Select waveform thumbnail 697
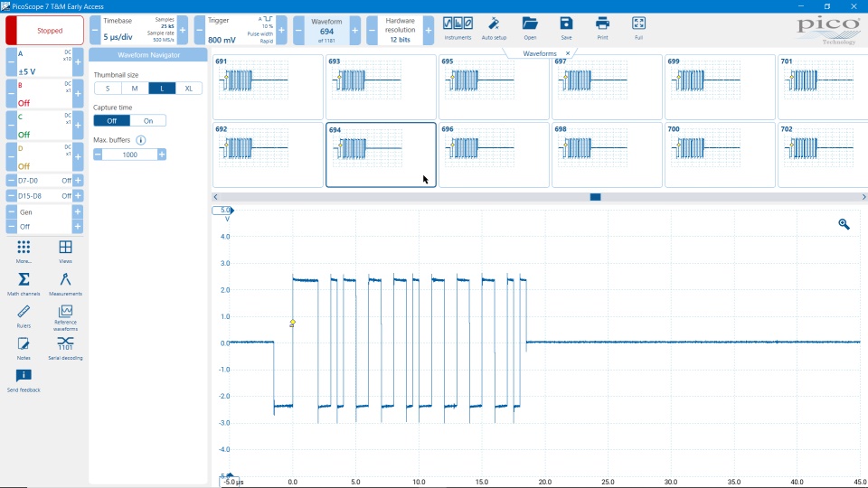This screenshot has height=488, width=868. click(606, 87)
